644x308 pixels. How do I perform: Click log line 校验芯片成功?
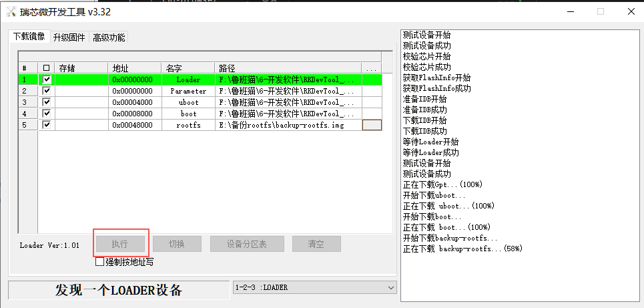pyautogui.click(x=426, y=67)
